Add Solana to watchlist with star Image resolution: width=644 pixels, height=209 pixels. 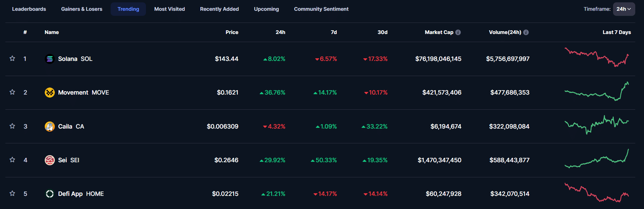tap(12, 59)
